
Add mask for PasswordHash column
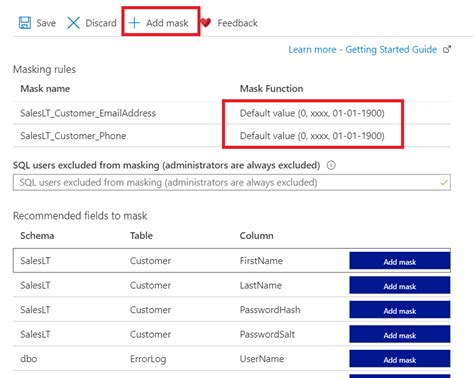point(400,311)
